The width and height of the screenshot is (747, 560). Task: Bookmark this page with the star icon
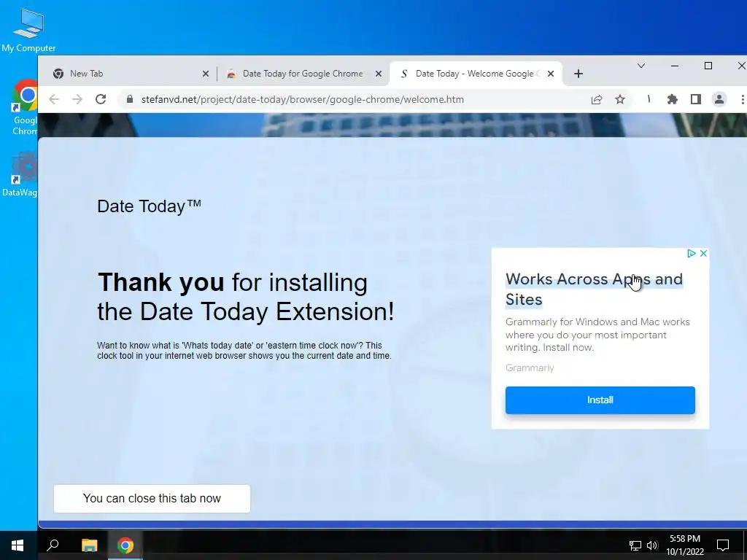coord(620,99)
